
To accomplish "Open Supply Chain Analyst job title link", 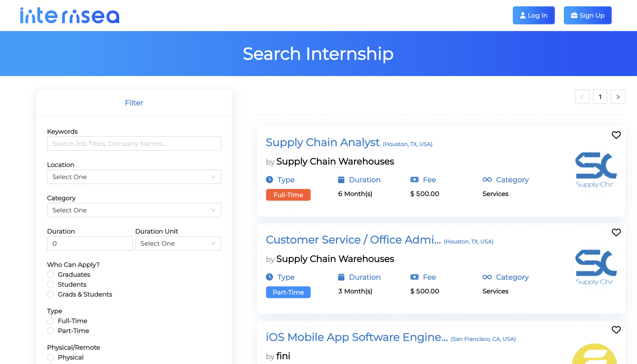I will coord(322,143).
